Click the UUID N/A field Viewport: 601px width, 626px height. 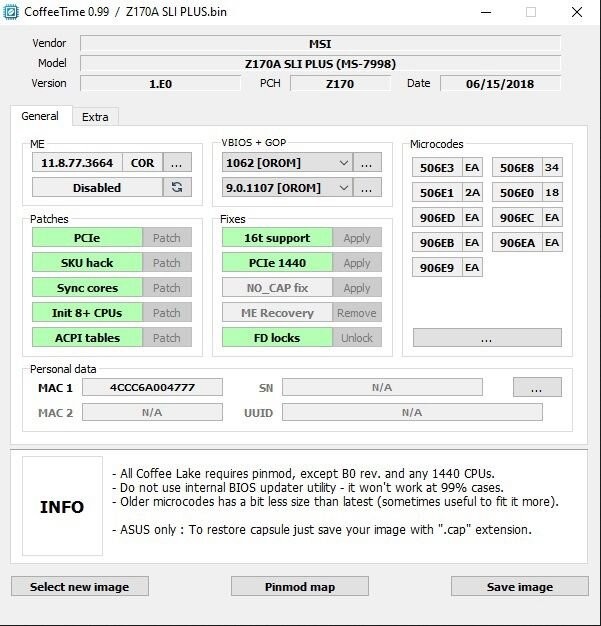[412, 412]
